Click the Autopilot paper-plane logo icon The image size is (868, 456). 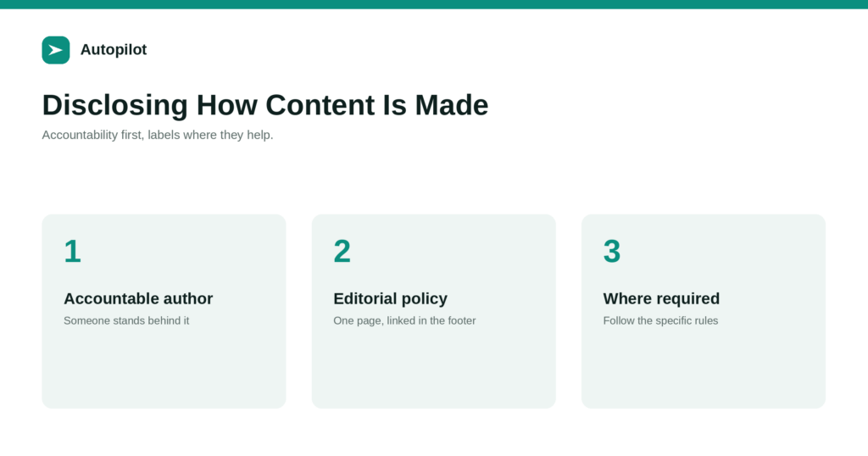coord(56,50)
